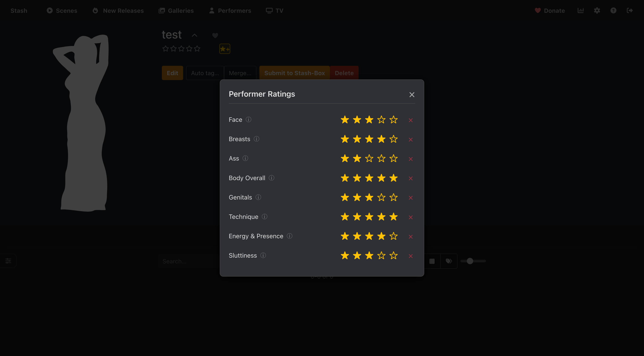Open the statistics chart icon in navbar
Image resolution: width=644 pixels, height=356 pixels.
581,10
